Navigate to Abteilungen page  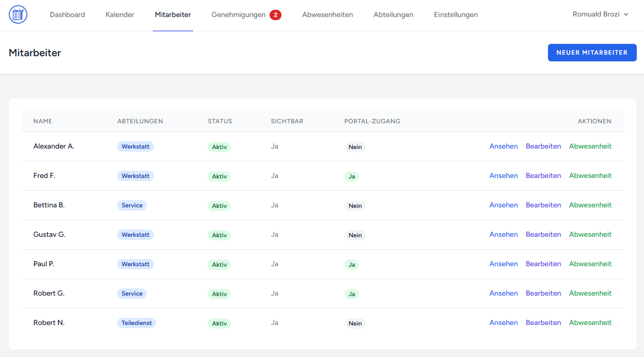pos(393,14)
